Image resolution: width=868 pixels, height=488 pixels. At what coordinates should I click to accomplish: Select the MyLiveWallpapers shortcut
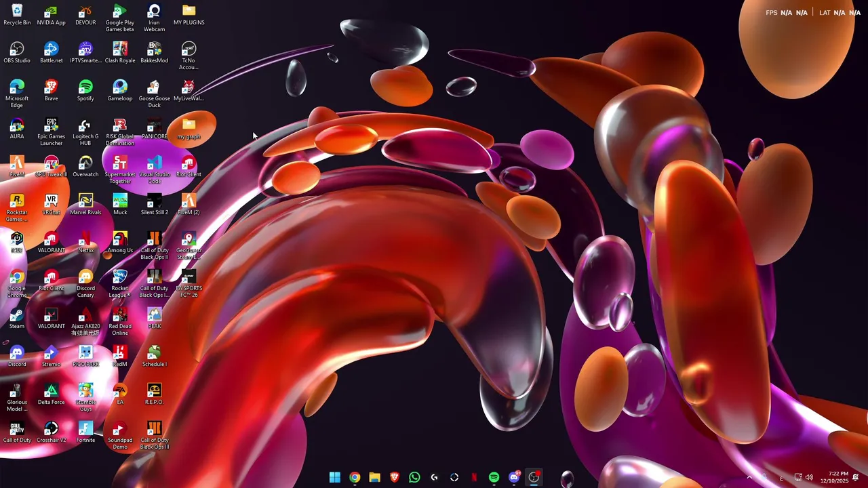click(189, 91)
